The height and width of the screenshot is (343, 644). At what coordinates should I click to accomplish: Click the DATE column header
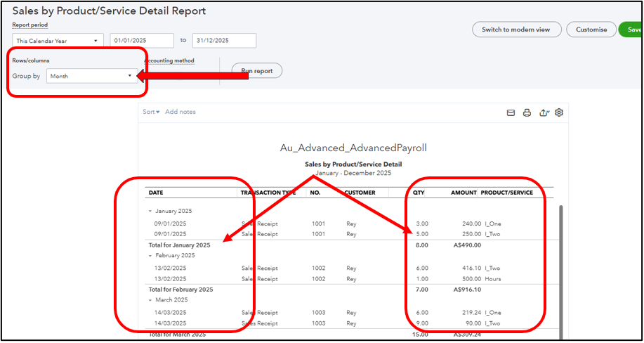click(156, 193)
